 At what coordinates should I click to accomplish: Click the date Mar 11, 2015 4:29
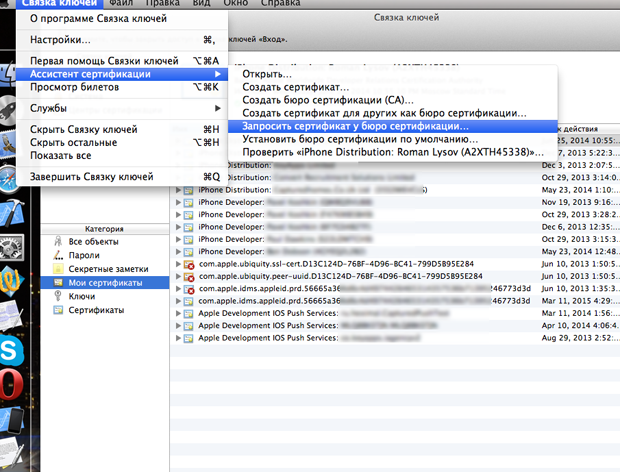pyautogui.click(x=579, y=301)
